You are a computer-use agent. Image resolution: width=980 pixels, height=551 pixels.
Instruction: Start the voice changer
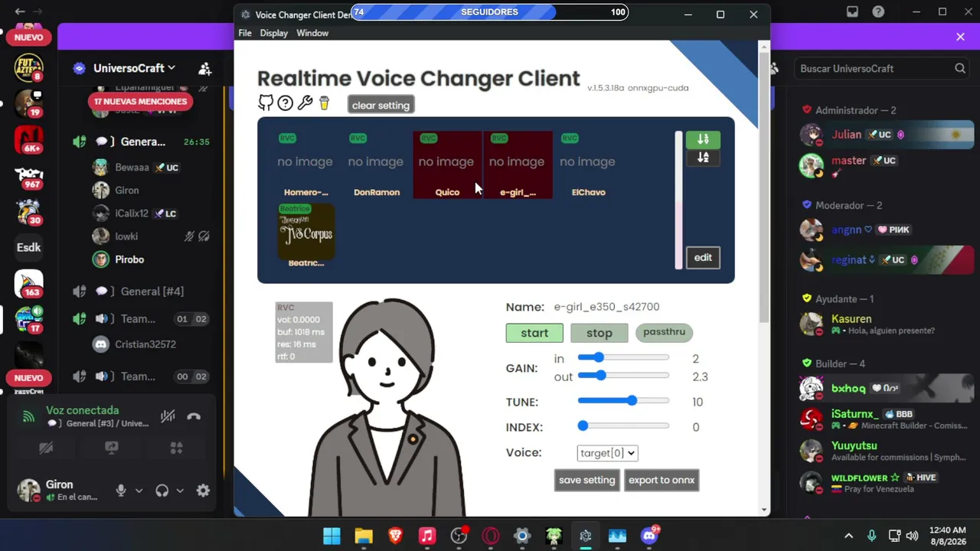click(534, 333)
